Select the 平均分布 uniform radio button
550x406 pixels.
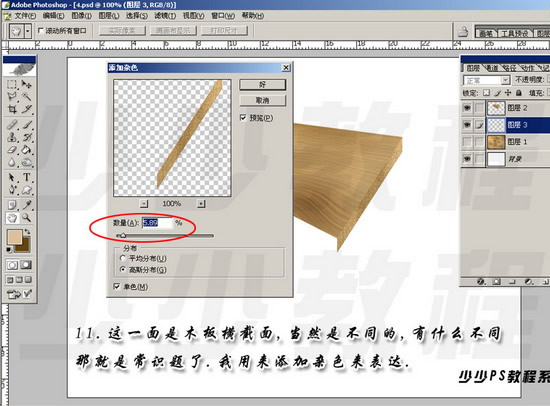[x=122, y=258]
